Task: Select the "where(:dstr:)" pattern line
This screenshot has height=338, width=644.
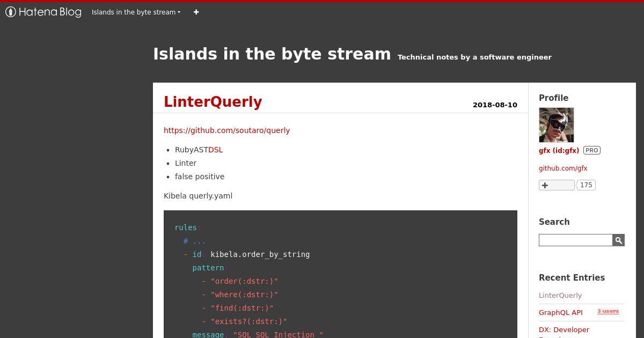Action: point(244,295)
